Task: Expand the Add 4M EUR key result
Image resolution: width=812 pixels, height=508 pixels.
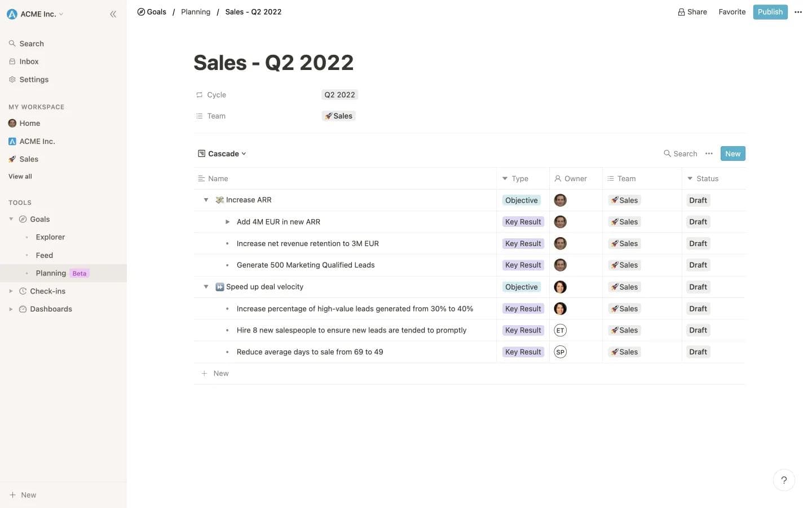Action: (x=227, y=221)
